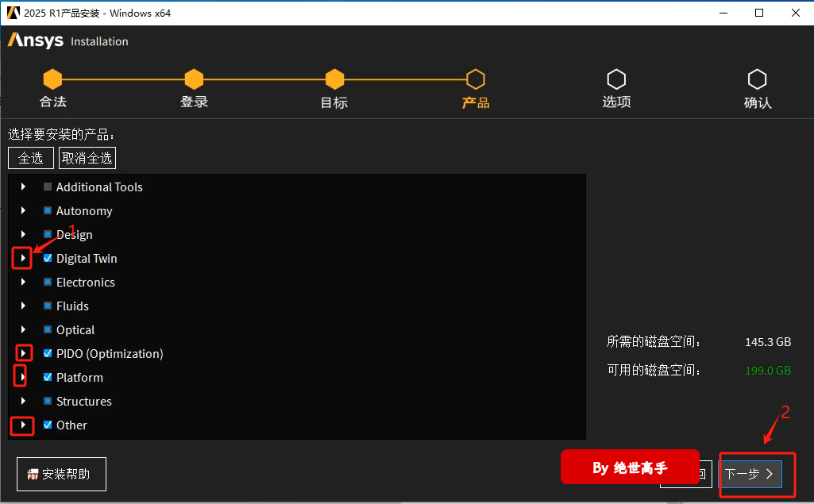The width and height of the screenshot is (814, 504).
Task: Expand the Structures tree node
Action: pos(23,401)
